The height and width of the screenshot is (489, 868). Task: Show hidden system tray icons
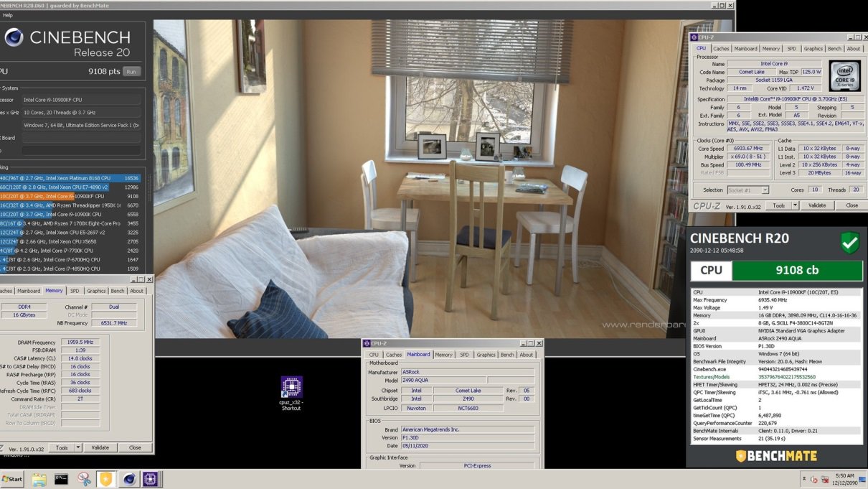coord(803,479)
